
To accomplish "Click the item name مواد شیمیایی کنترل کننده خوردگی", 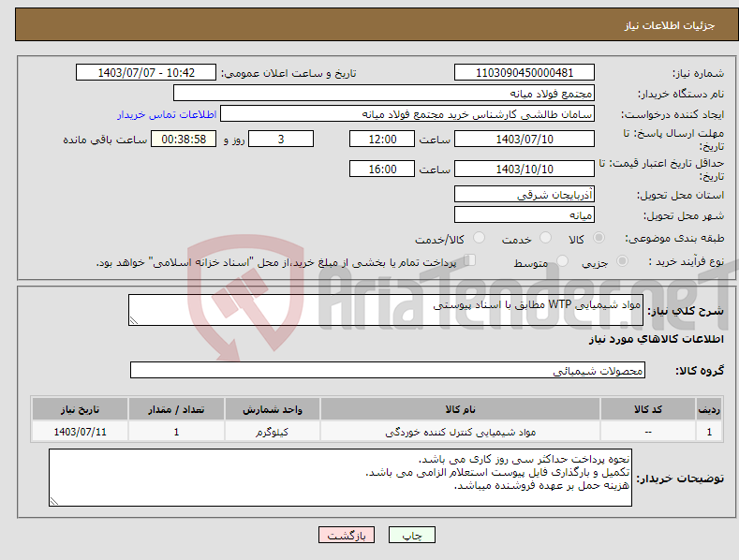I will point(460,432).
